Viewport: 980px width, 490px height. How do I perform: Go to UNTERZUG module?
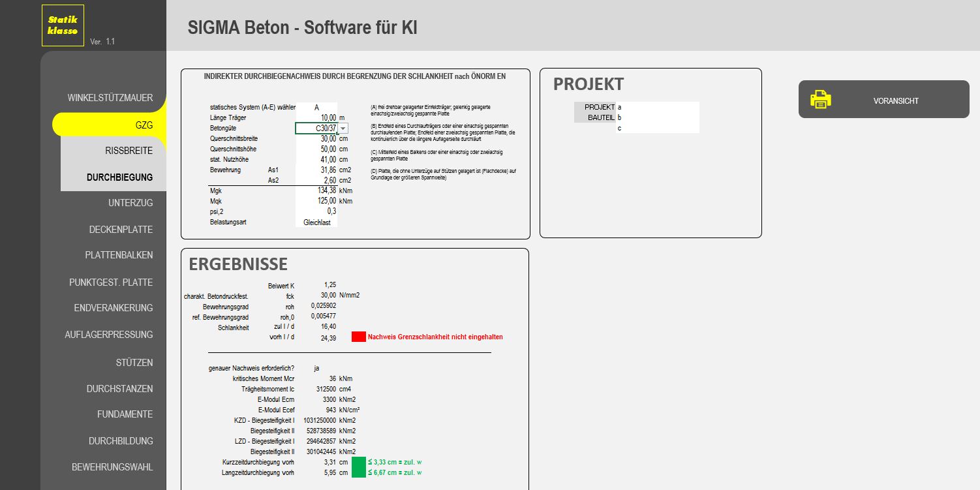coord(130,203)
